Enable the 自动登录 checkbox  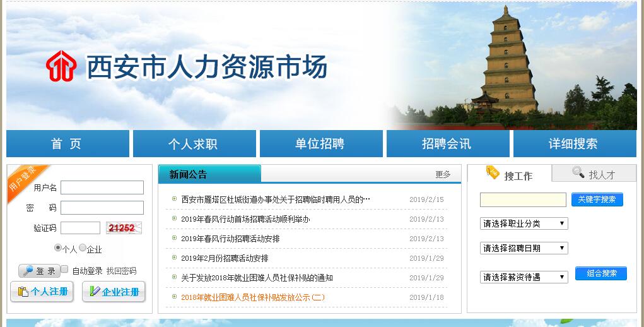pyautogui.click(x=64, y=270)
